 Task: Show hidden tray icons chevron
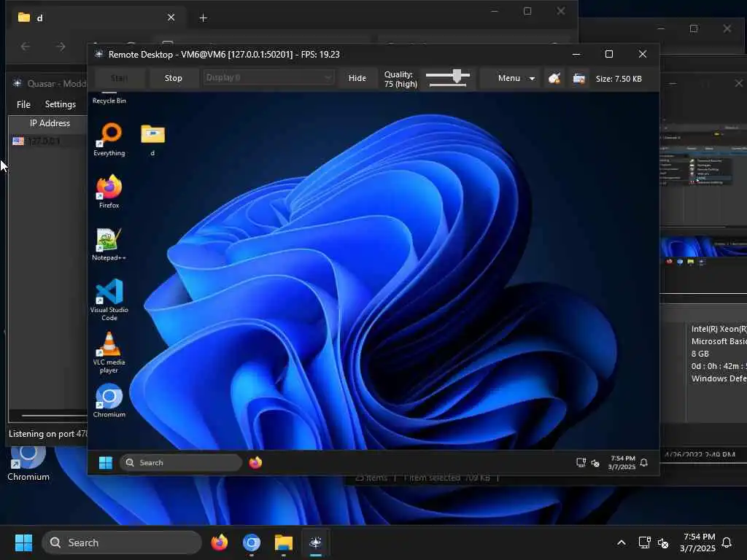[622, 542]
